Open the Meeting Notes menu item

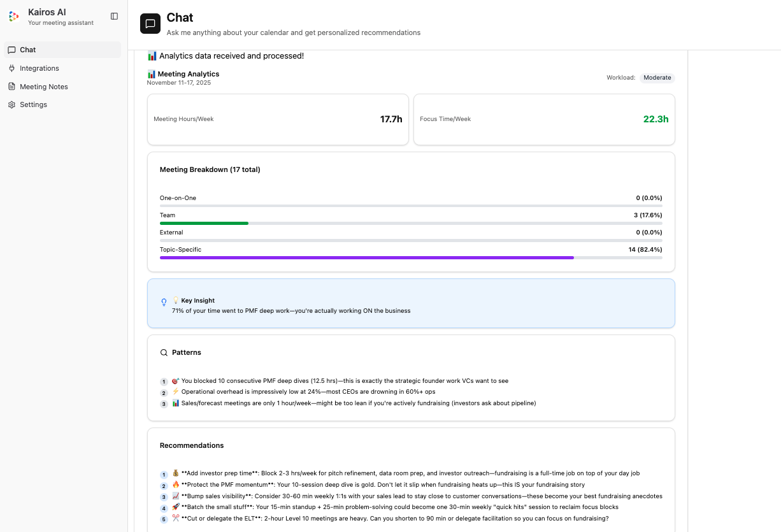[x=43, y=87]
